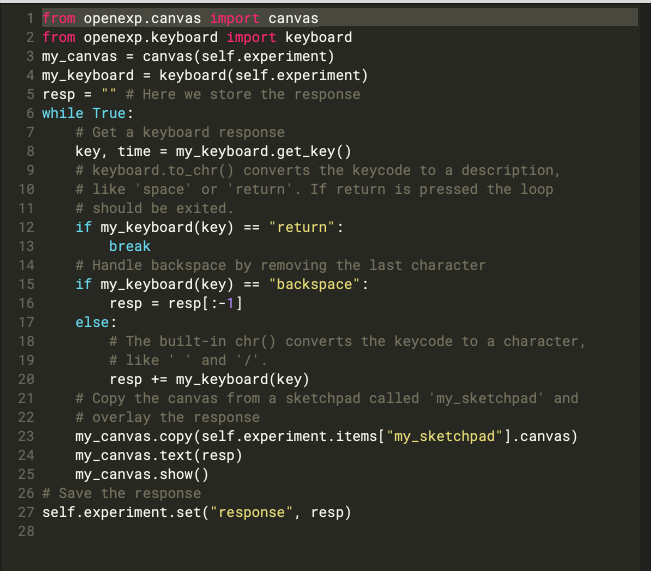Screen dimensions: 651x571
Task: Click the comment starting '# keyboard.to_chr() converts'
Action: pos(318,170)
